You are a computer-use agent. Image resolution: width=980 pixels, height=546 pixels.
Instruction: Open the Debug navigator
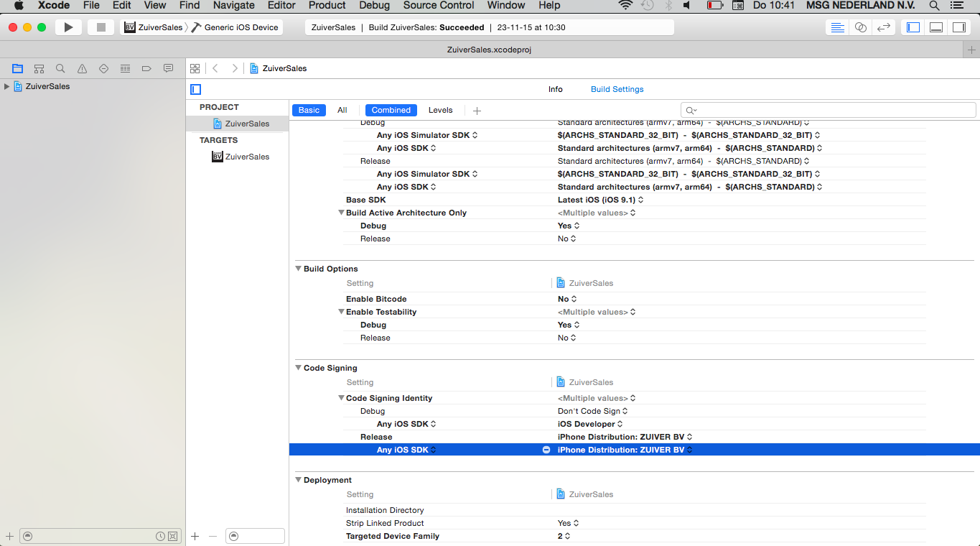tap(125, 68)
